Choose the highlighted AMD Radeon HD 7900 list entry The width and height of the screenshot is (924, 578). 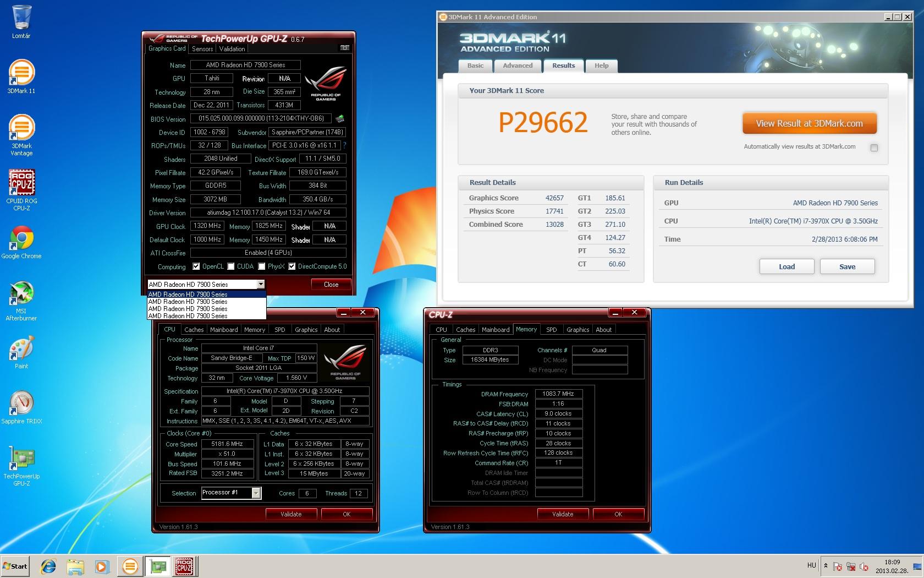pyautogui.click(x=206, y=294)
